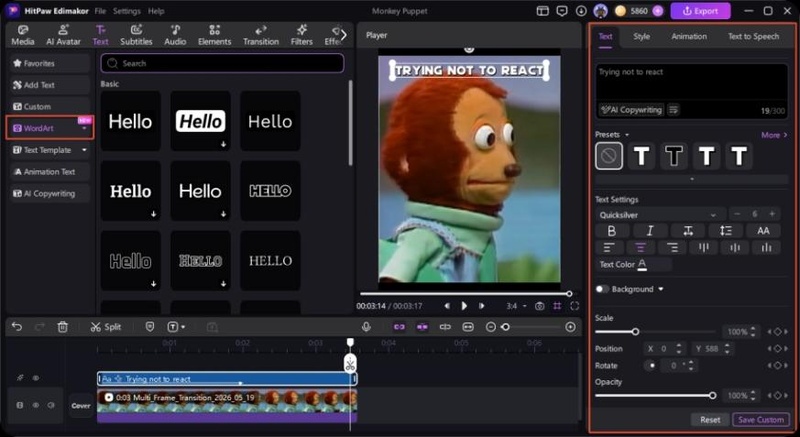Click the Export button
This screenshot has width=800, height=437.
point(700,11)
